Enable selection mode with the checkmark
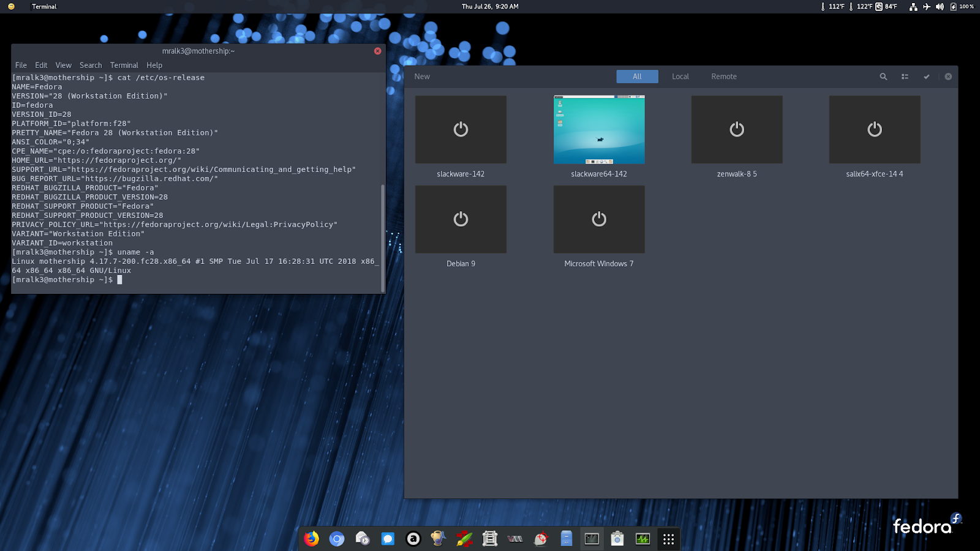 pyautogui.click(x=926, y=77)
